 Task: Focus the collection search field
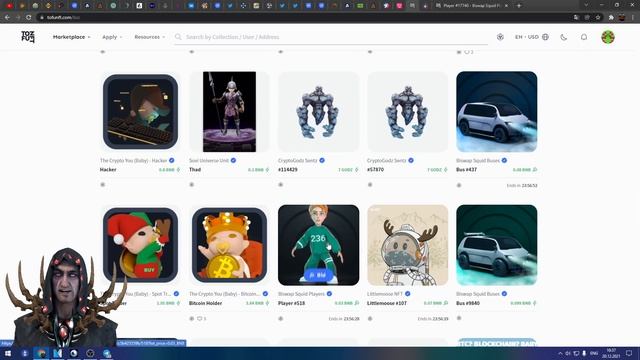coord(331,37)
